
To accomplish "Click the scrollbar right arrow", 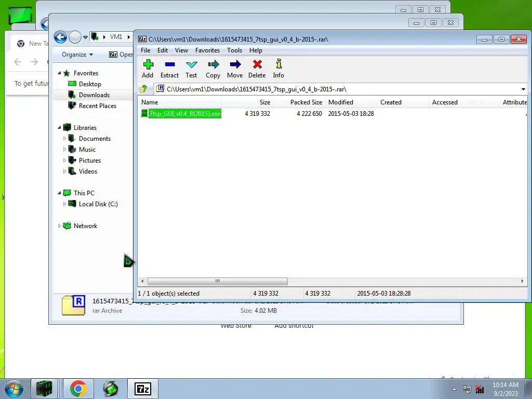I will 522,281.
